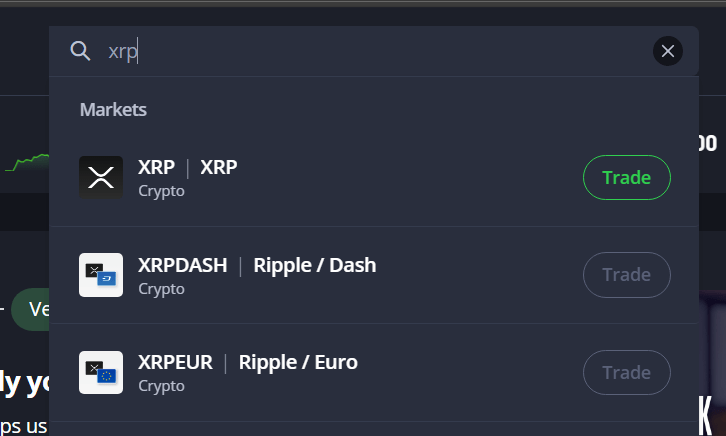Click the Markets section heading
Screen dimensions: 726x436
point(113,109)
